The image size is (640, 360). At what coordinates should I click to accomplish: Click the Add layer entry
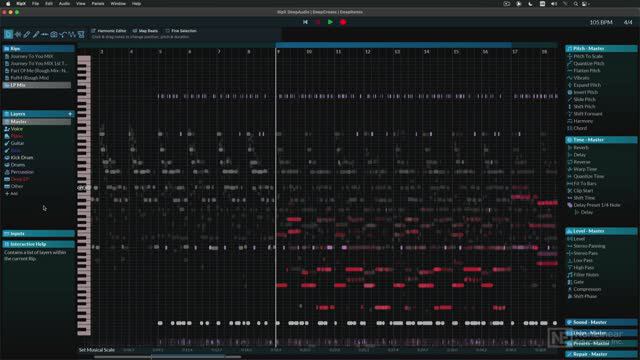coord(11,193)
